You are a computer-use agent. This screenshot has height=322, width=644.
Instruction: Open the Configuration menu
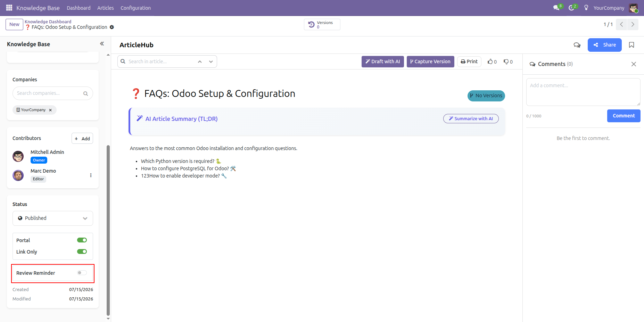tap(135, 8)
